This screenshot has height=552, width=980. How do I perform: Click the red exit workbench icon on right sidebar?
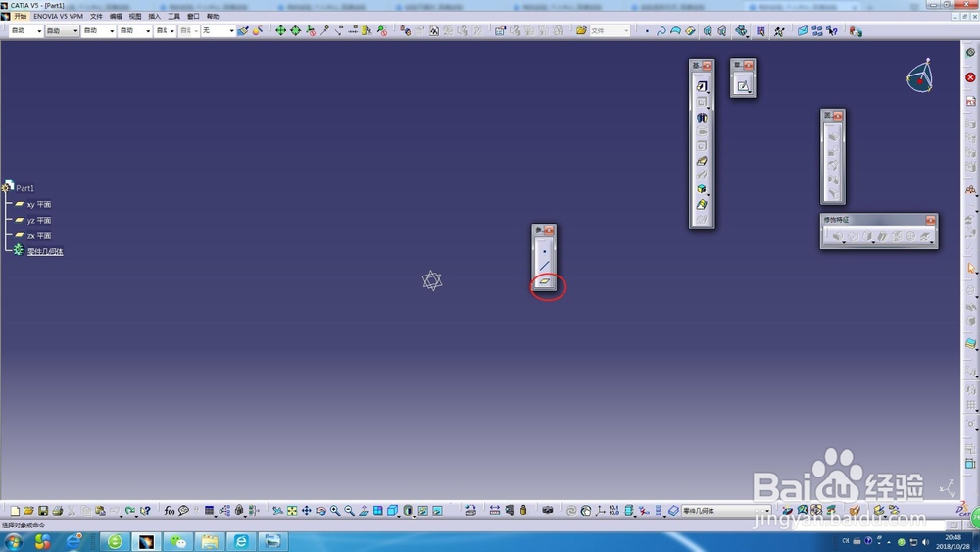970,77
